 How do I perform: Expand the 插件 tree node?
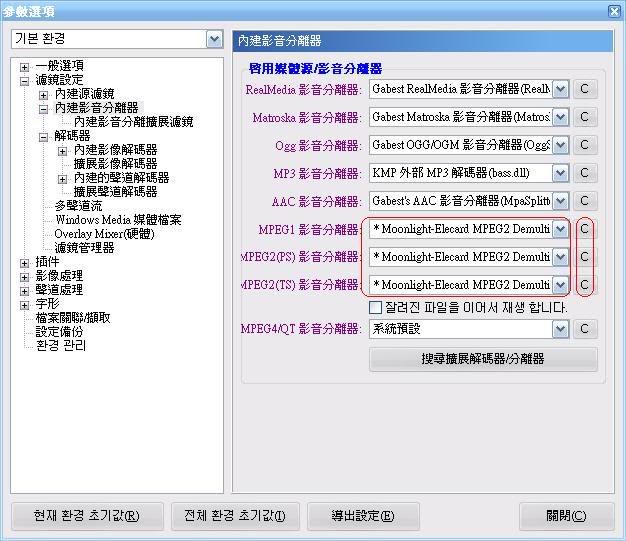25,262
